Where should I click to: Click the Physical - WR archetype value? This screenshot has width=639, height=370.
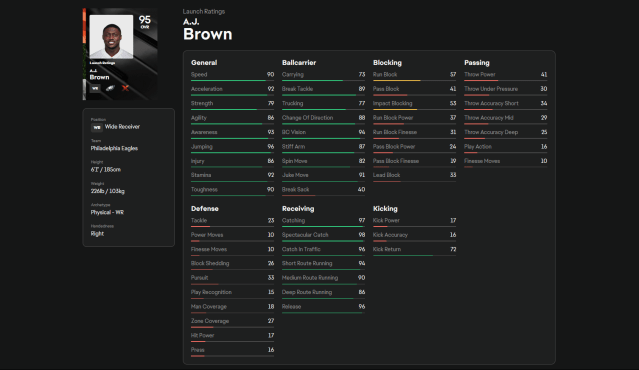107,212
